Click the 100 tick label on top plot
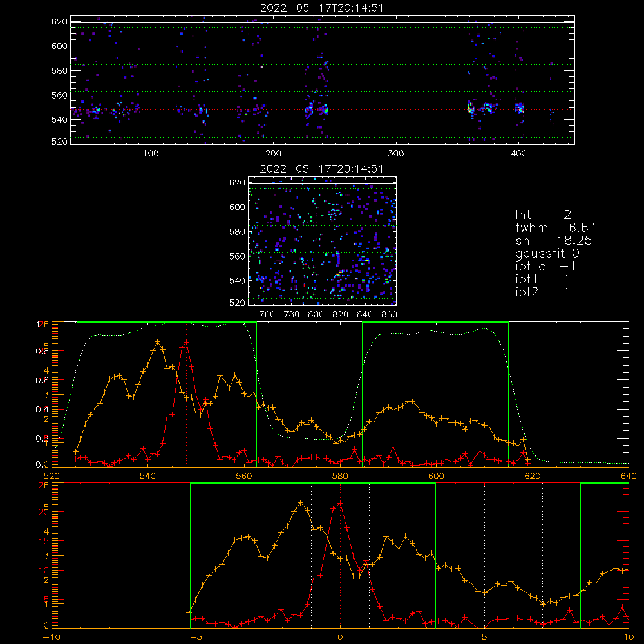Viewport: 644px width, 644px height. tap(151, 154)
